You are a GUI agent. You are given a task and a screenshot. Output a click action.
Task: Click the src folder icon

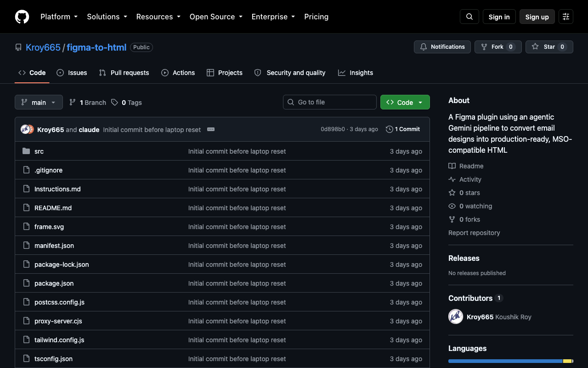coord(26,151)
